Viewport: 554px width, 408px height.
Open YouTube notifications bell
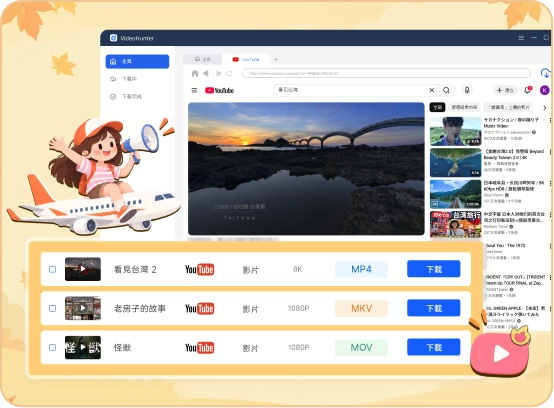[528, 90]
